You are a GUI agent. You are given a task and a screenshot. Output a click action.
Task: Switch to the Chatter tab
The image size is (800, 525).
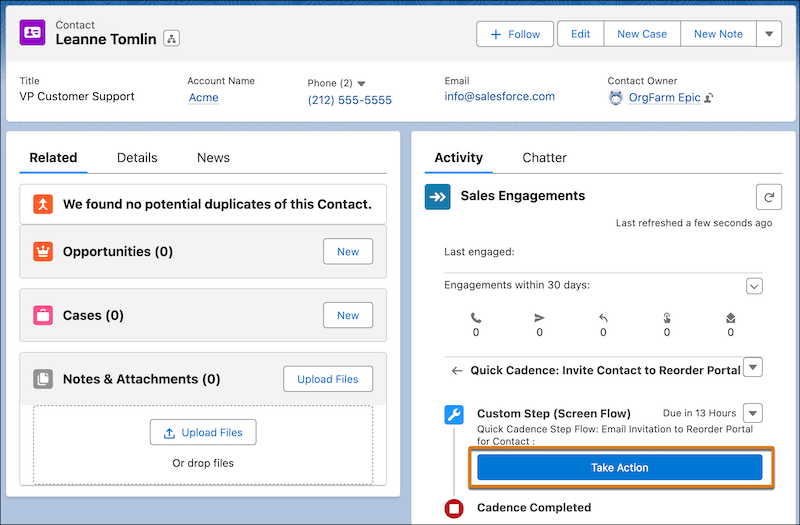pos(544,158)
